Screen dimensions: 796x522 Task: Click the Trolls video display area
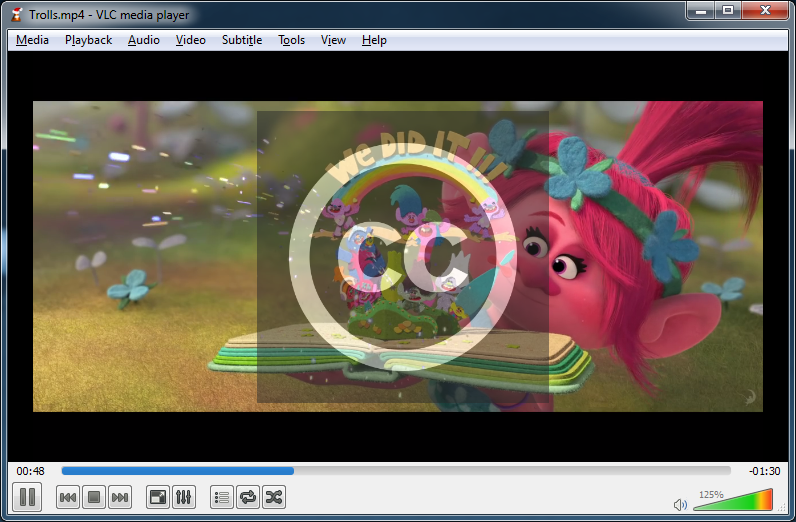397,256
